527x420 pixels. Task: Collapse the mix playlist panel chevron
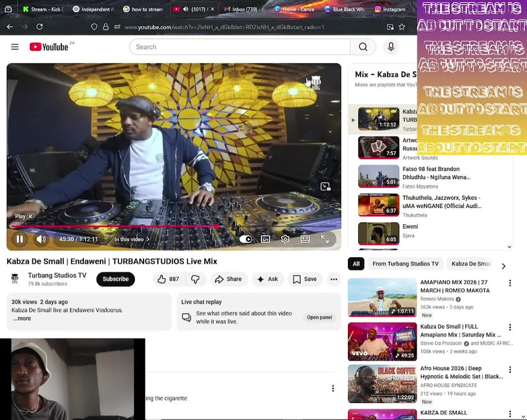coord(509,247)
